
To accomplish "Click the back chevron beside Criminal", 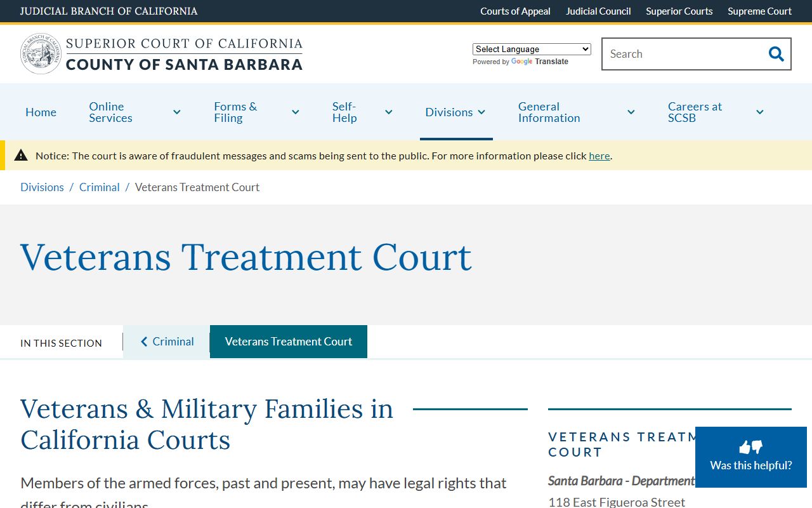I will point(145,342).
